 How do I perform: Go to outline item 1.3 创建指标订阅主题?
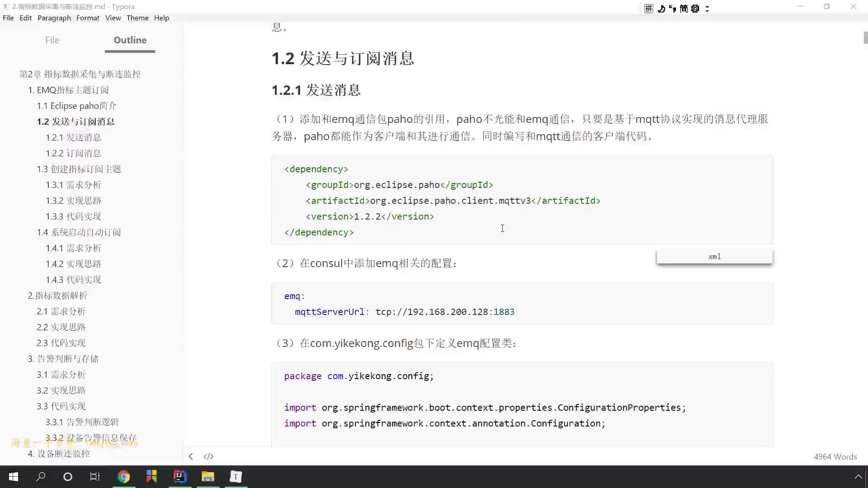[x=79, y=169]
